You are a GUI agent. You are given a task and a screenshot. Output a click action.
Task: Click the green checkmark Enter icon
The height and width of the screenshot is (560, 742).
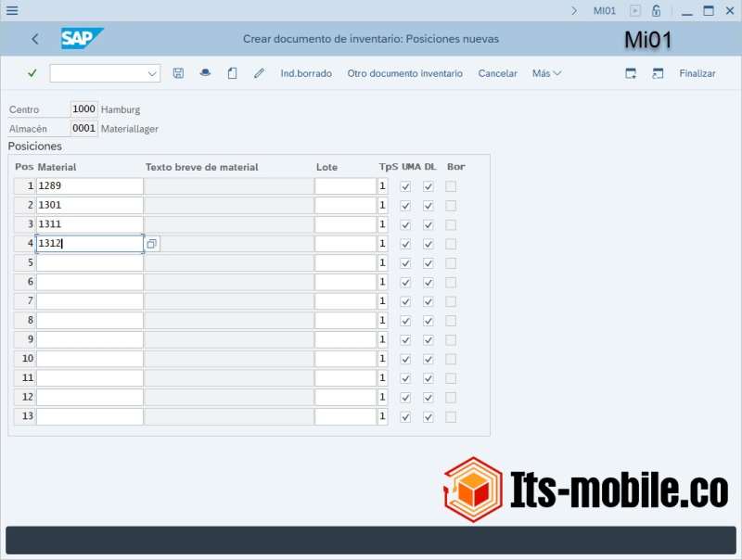tap(32, 73)
